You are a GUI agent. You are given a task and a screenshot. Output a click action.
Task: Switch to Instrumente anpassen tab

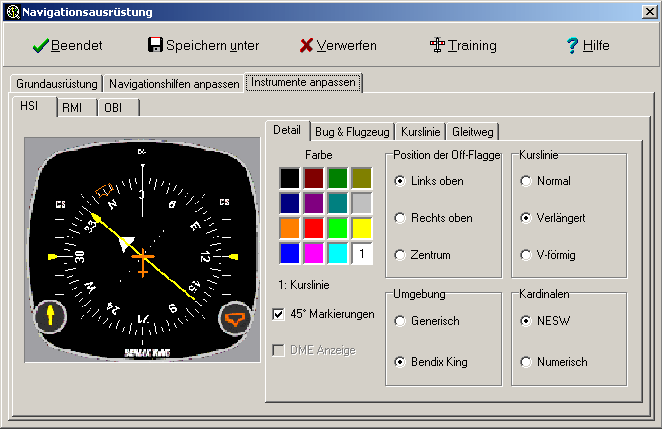coord(303,82)
